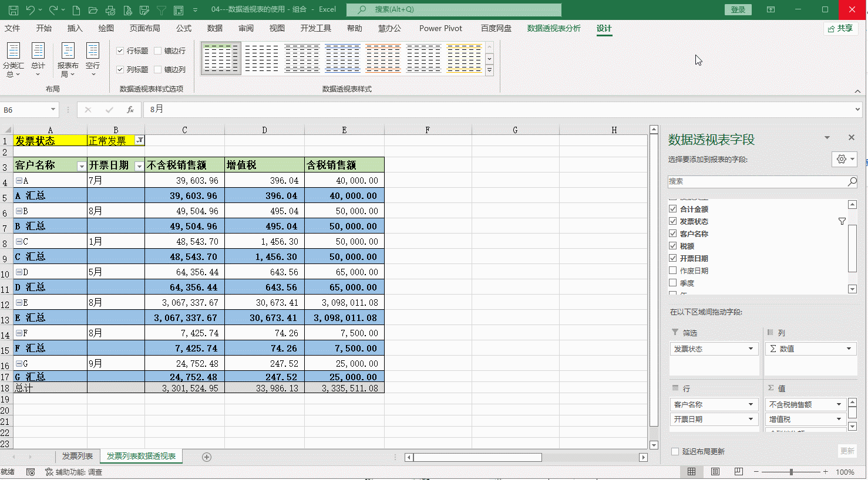
Task: Add a new sheet with plus icon
Action: [207, 457]
